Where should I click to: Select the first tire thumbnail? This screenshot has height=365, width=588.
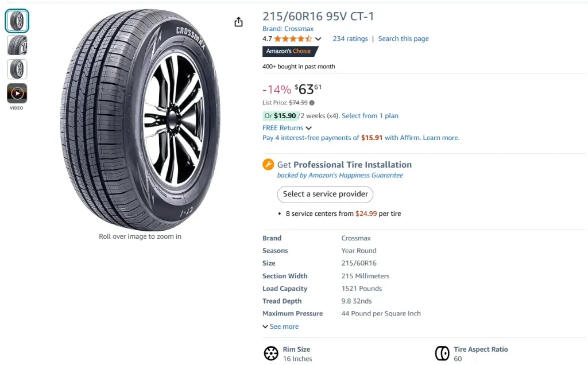17,21
